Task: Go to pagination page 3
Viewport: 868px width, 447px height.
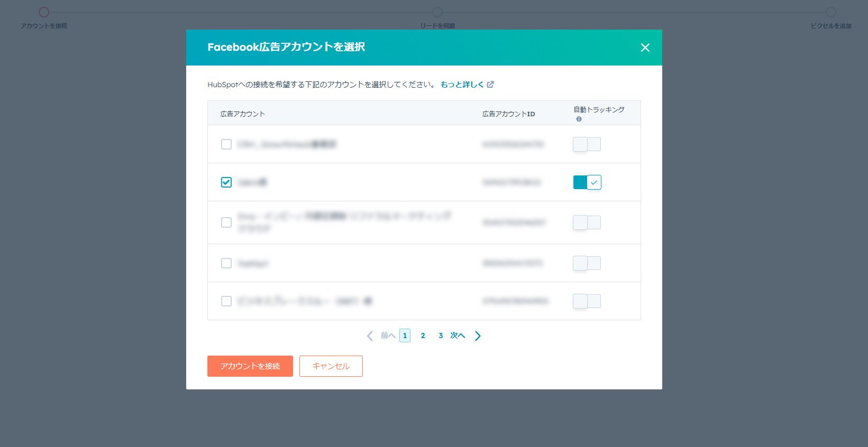Action: [x=441, y=336]
